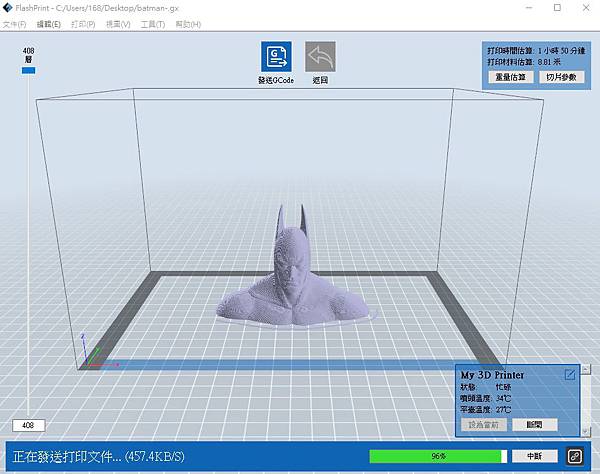
Task: Open the 幫助(H) menu
Action: pyautogui.click(x=188, y=24)
